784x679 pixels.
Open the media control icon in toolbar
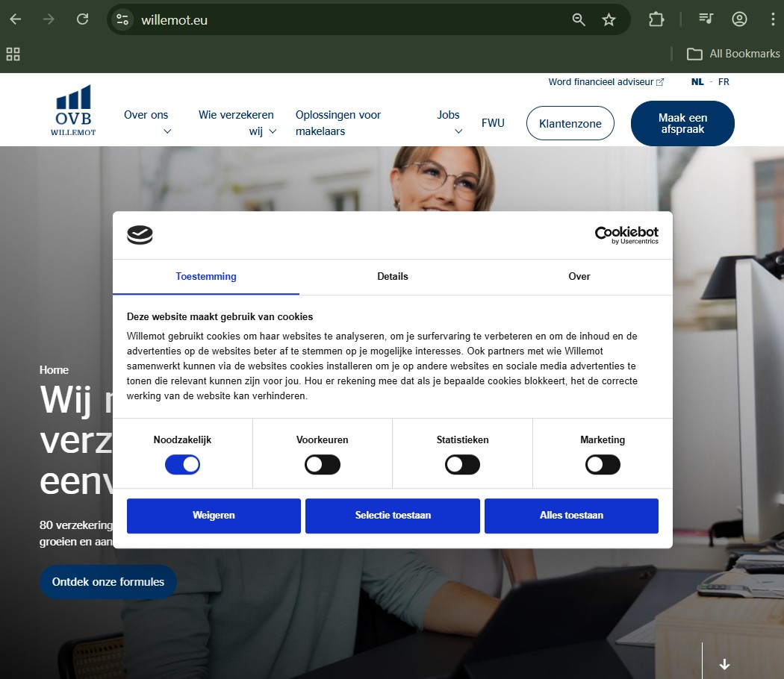click(706, 19)
